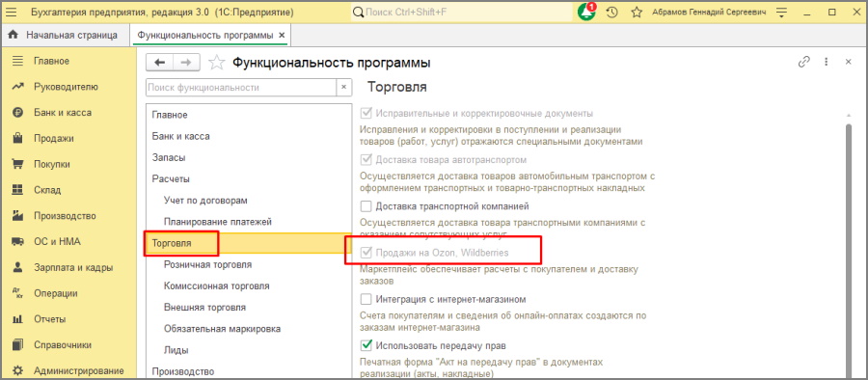Go forward with the right arrow button
868x380 pixels.
186,63
